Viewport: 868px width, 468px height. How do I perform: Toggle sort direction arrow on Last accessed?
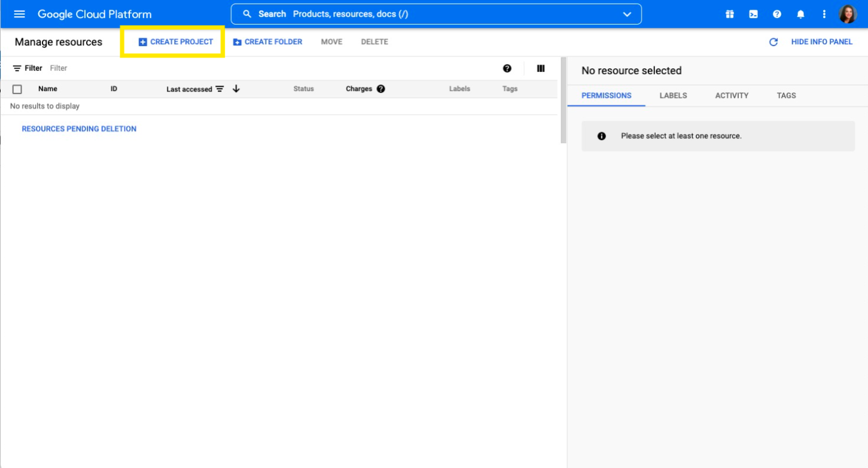pyautogui.click(x=236, y=89)
